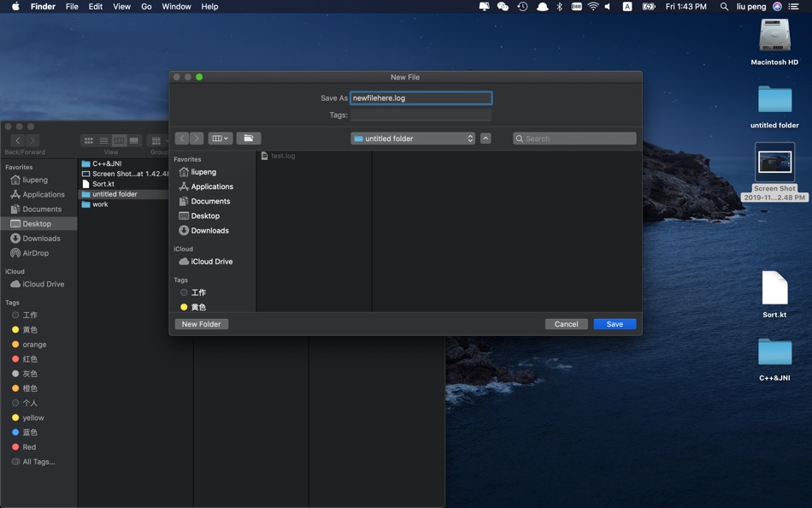Select the orange tag in Finder sidebar

[34, 345]
